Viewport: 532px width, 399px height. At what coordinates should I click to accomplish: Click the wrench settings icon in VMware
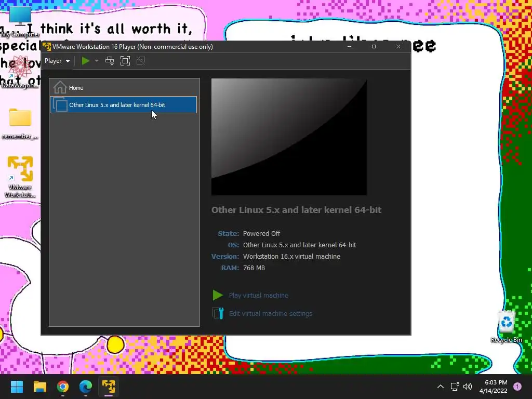click(x=218, y=313)
